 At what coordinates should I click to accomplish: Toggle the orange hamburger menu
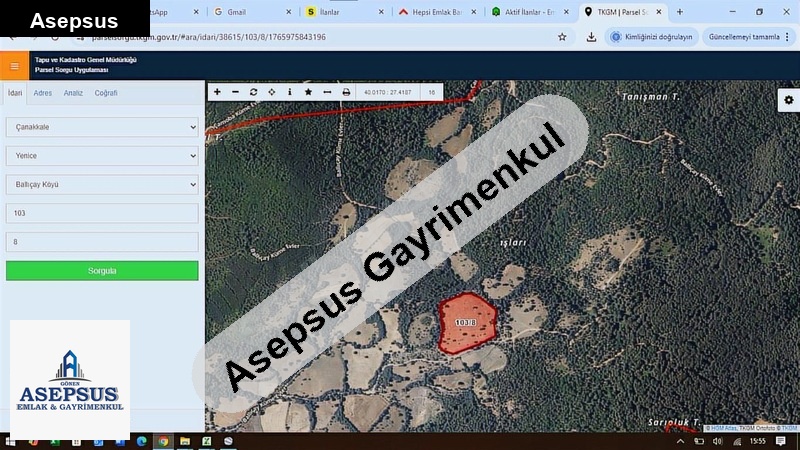coord(14,66)
